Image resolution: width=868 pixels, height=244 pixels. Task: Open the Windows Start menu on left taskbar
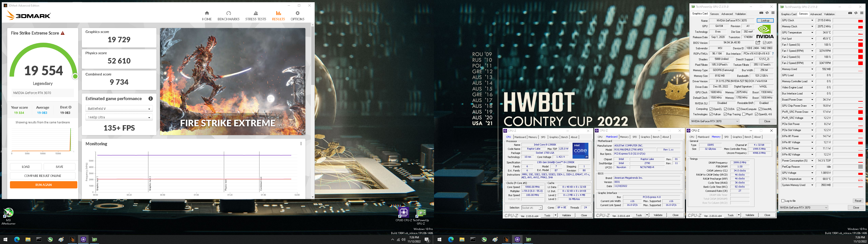click(x=5, y=240)
